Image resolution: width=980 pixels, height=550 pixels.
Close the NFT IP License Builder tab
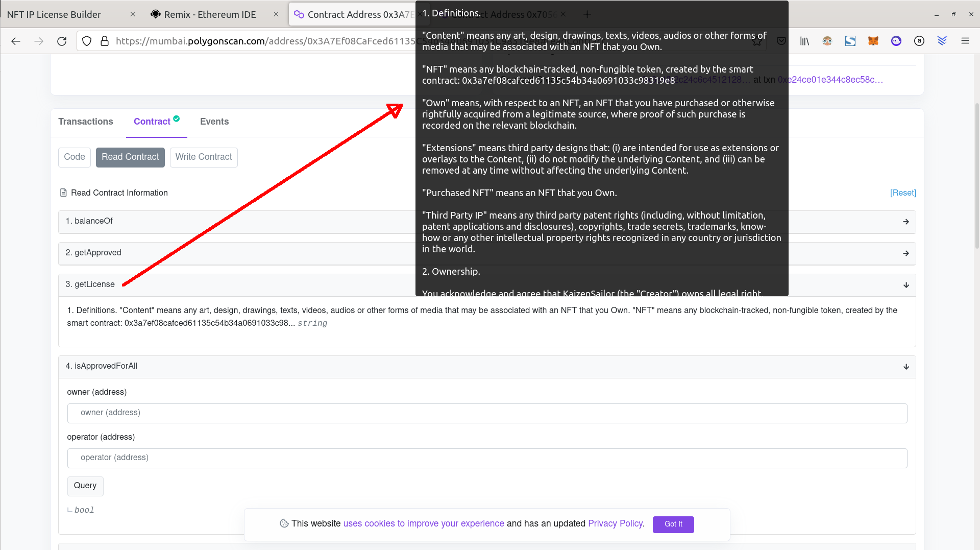coord(133,14)
